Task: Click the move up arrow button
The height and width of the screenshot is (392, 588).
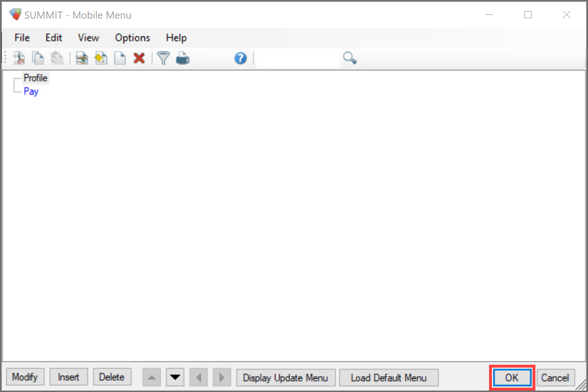Action: (x=152, y=377)
